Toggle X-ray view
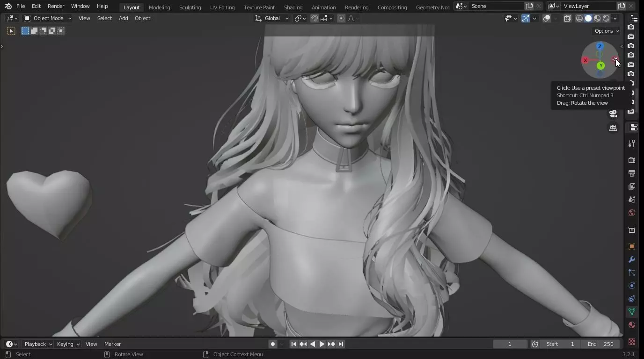644x359 pixels. pyautogui.click(x=567, y=18)
